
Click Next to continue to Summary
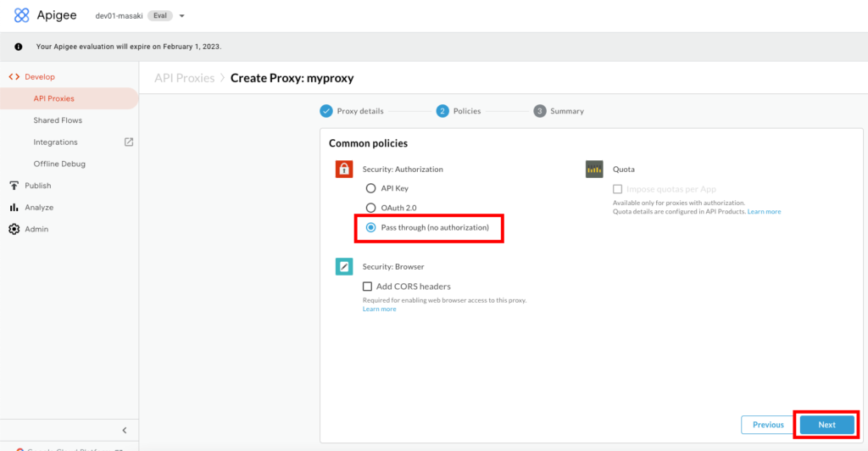[x=826, y=425]
